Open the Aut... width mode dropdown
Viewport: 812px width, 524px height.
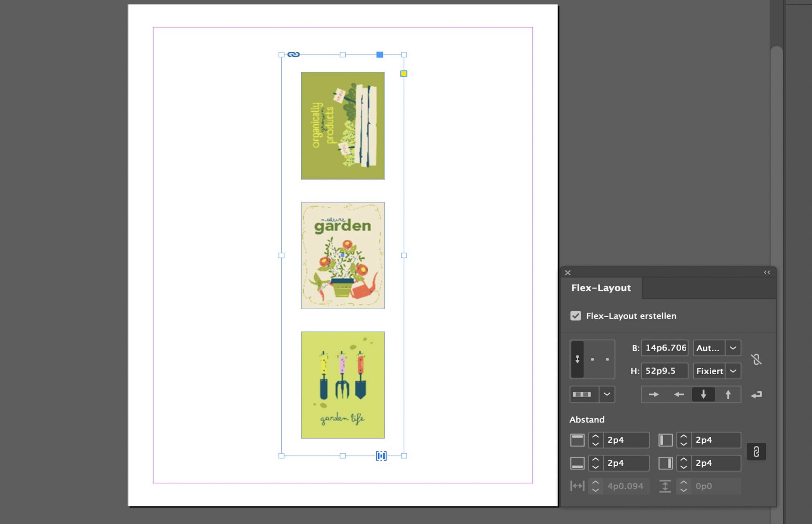click(733, 348)
